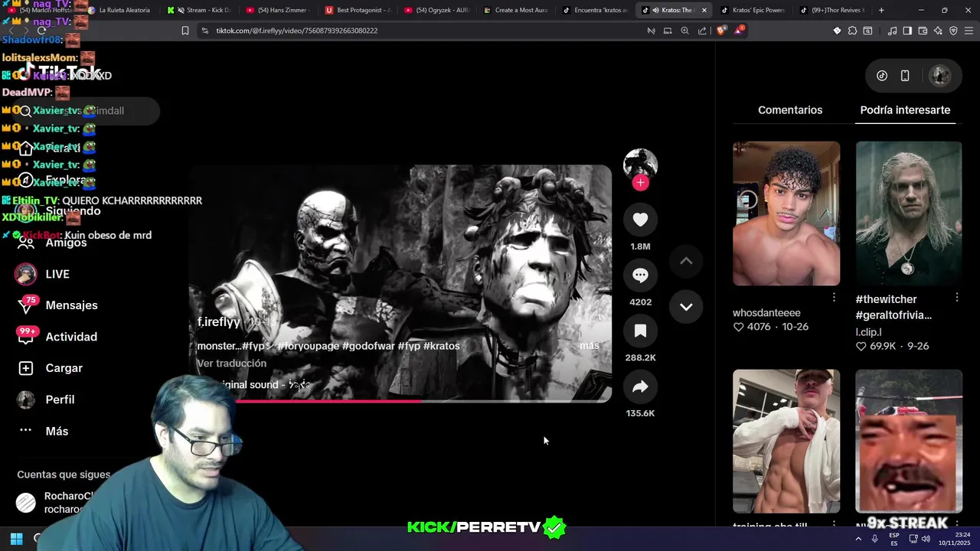Open Leo AI sparkle icon in toolbar
Screen dimensions: 980x551
938,31
